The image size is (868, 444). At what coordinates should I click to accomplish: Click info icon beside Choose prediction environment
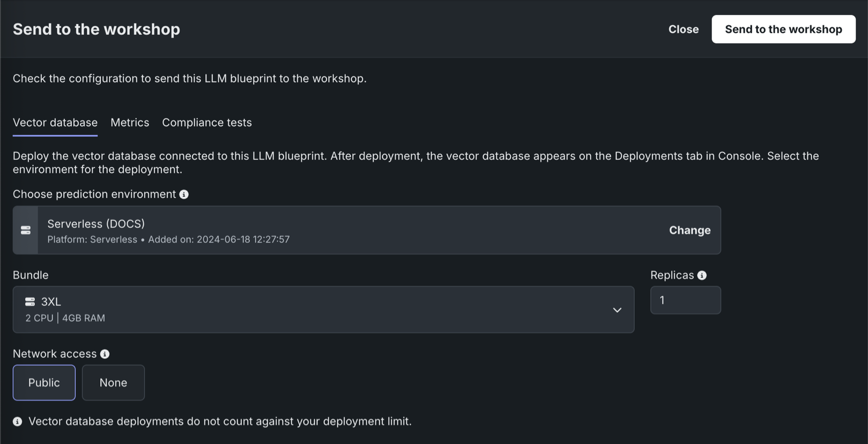(184, 194)
